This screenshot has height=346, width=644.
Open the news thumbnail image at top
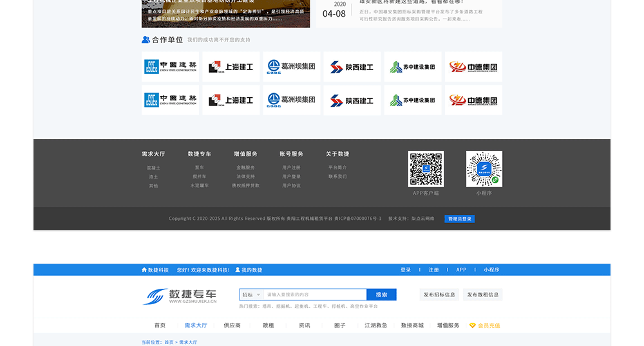(x=226, y=14)
